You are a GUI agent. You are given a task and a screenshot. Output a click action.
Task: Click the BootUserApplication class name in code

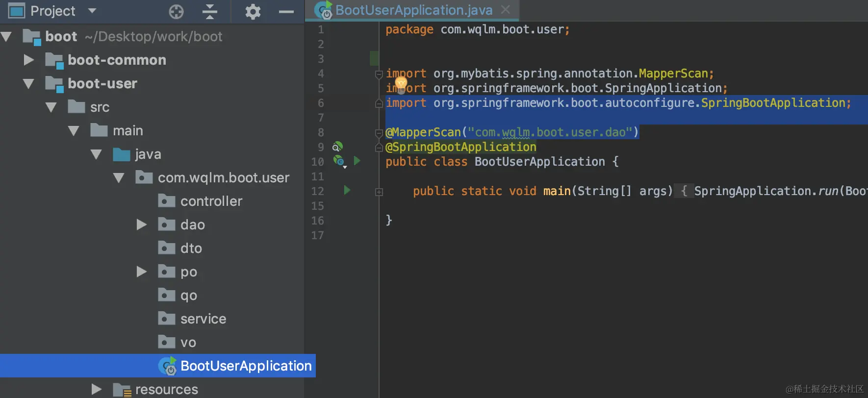pyautogui.click(x=540, y=162)
